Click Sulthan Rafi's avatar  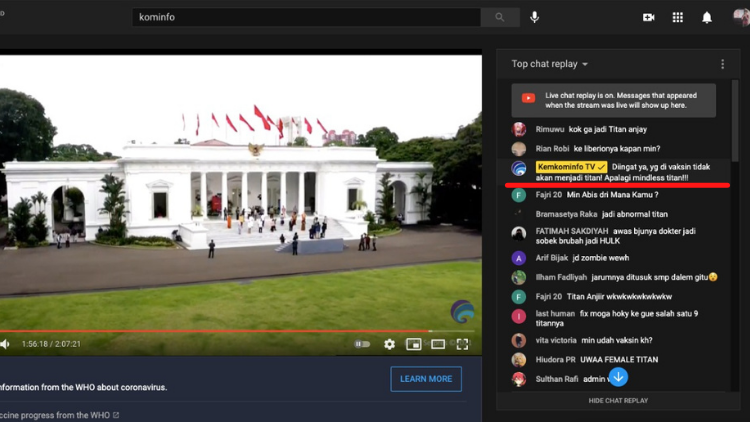(519, 379)
